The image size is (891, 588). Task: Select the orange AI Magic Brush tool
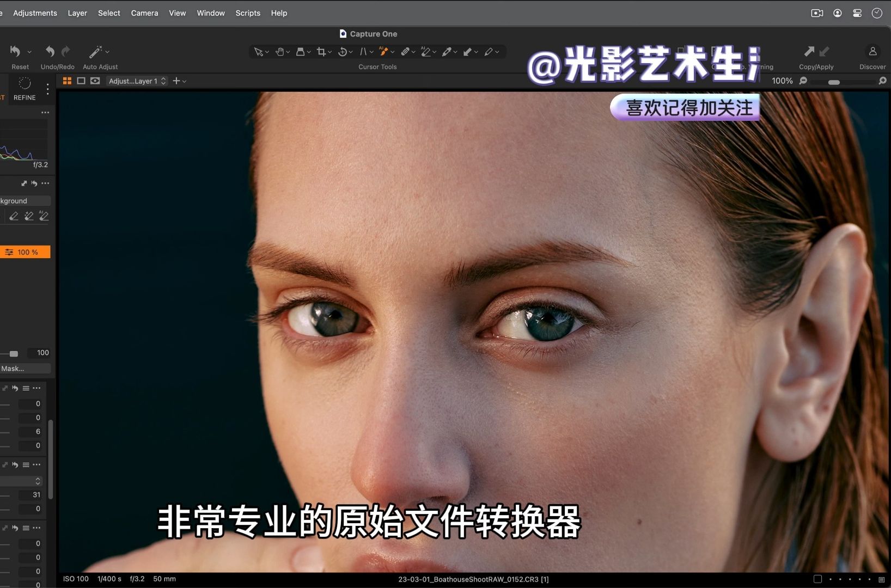[384, 52]
